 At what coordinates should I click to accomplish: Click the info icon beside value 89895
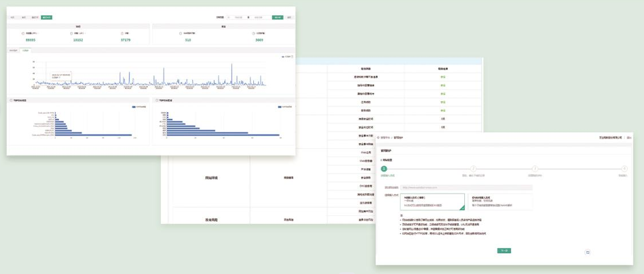click(x=24, y=34)
